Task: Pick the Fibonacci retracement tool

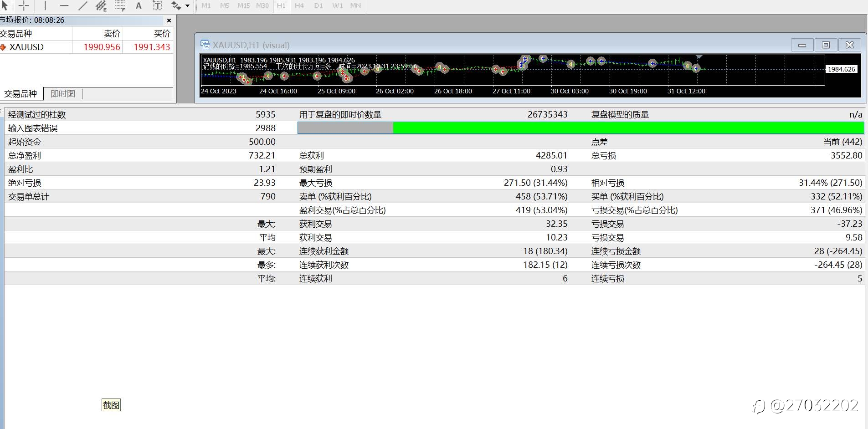Action: [x=120, y=5]
